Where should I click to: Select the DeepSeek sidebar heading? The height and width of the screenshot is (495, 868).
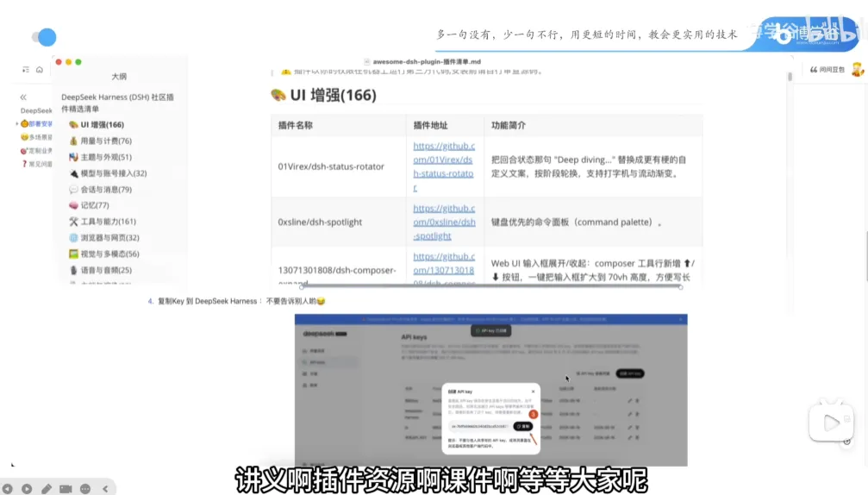tap(36, 110)
